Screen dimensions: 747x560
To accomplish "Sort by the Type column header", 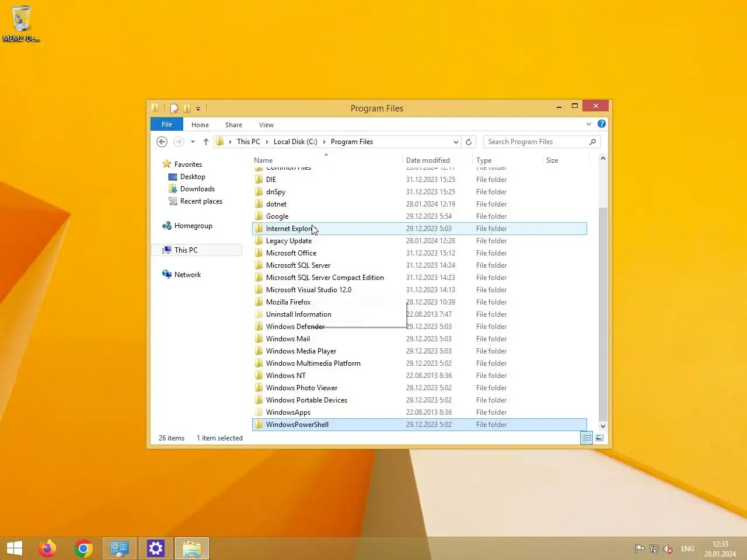I will [484, 160].
